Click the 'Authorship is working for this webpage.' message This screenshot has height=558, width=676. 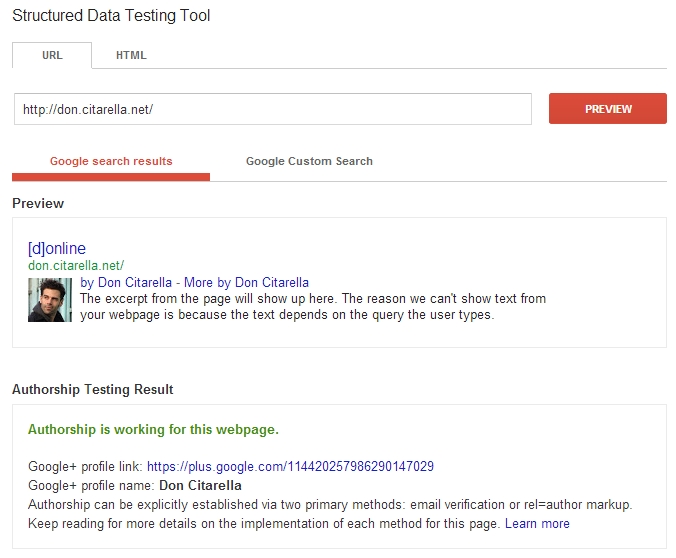click(153, 429)
